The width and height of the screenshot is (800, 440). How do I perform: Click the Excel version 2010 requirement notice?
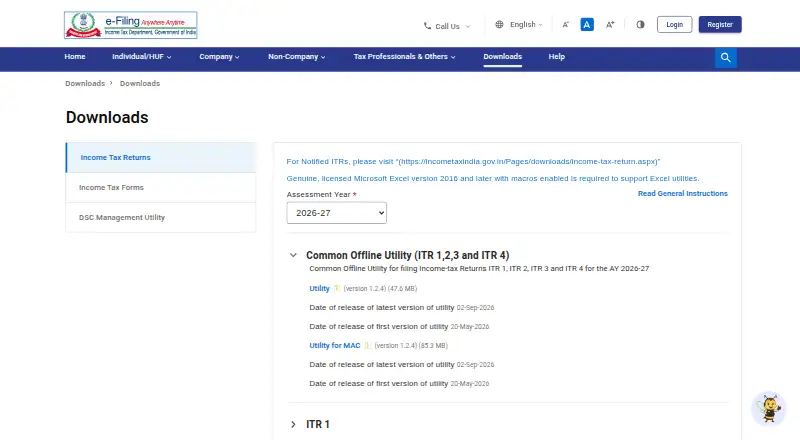[x=493, y=178]
